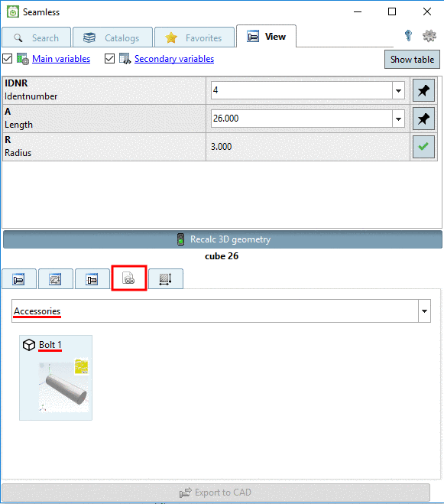Click the 'IDNR Identnumber' label cell
Image resolution: width=444 pixels, height=504 pixels.
tap(104, 90)
